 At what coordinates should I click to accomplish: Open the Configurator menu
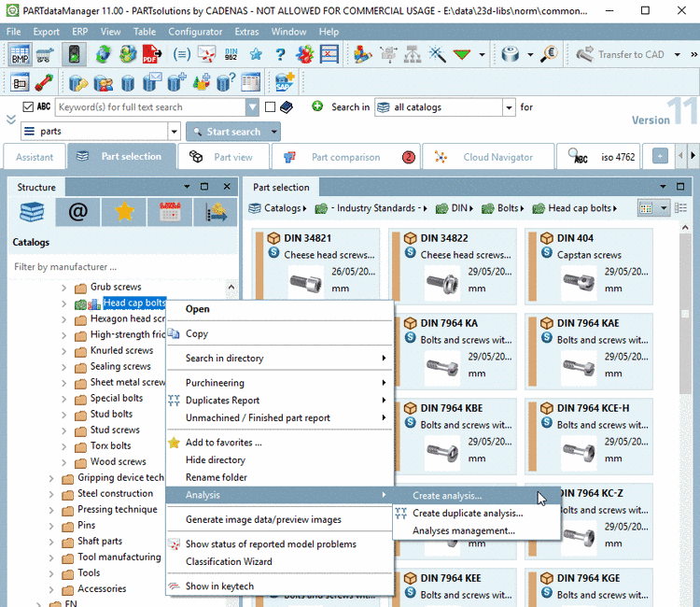click(195, 32)
